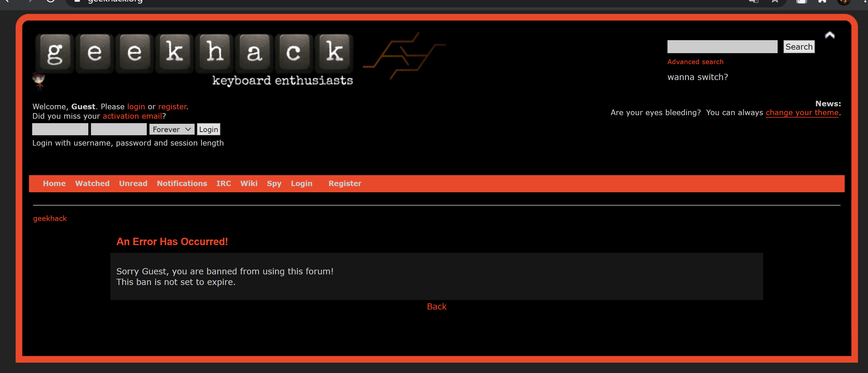Image resolution: width=868 pixels, height=373 pixels.
Task: Open the Forever session length dropdown
Action: (x=172, y=129)
